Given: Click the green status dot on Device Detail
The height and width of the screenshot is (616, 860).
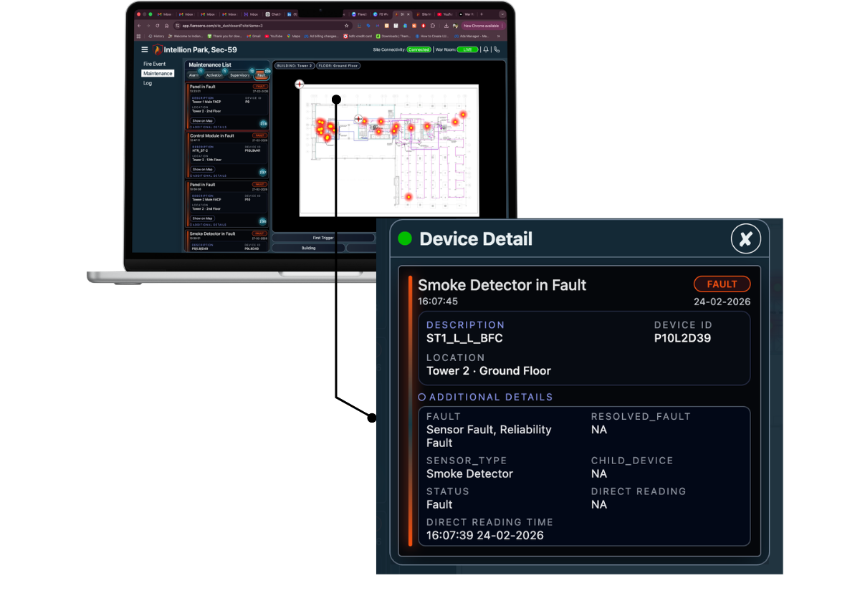Looking at the screenshot, I should [403, 239].
